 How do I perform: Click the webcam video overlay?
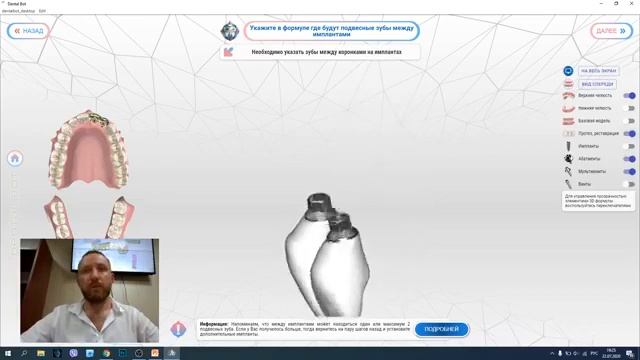(89, 291)
